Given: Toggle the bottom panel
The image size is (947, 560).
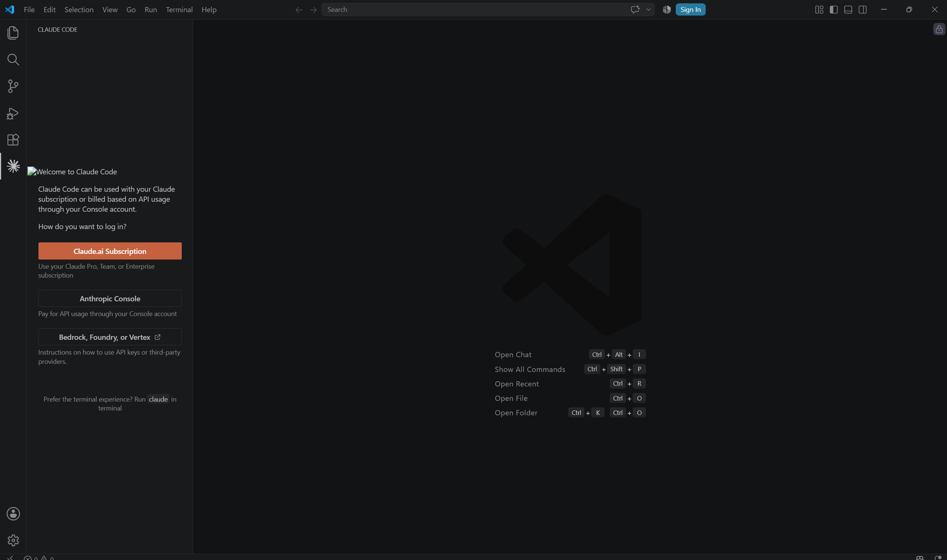Looking at the screenshot, I should coord(848,9).
